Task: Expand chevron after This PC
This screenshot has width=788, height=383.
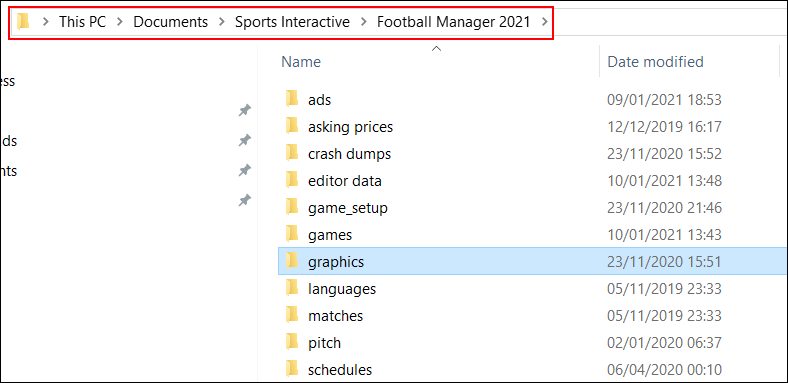Action: click(x=120, y=22)
